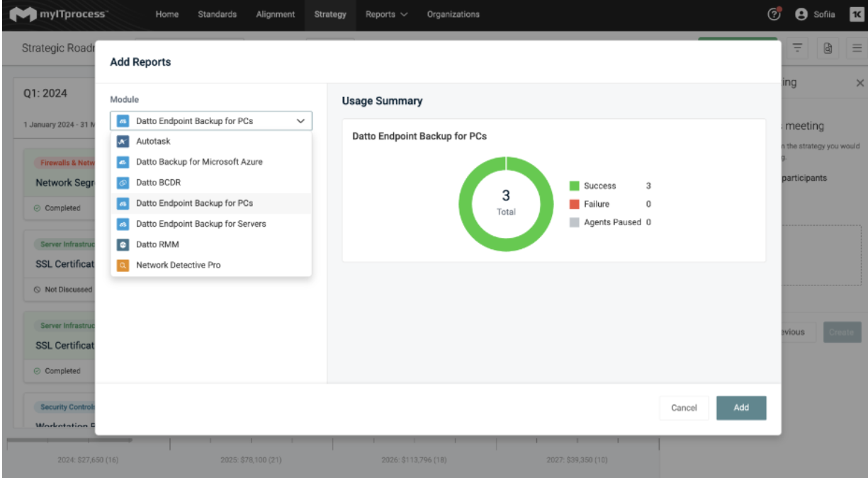Screen dimensions: 868x478
Task: Click the Module field label
Action: tap(125, 100)
